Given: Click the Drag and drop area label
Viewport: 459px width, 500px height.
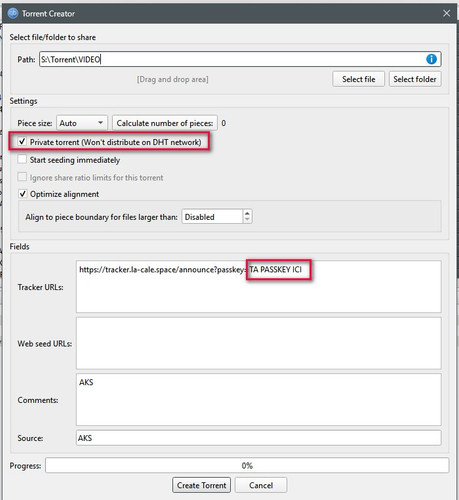Looking at the screenshot, I should pos(172,79).
